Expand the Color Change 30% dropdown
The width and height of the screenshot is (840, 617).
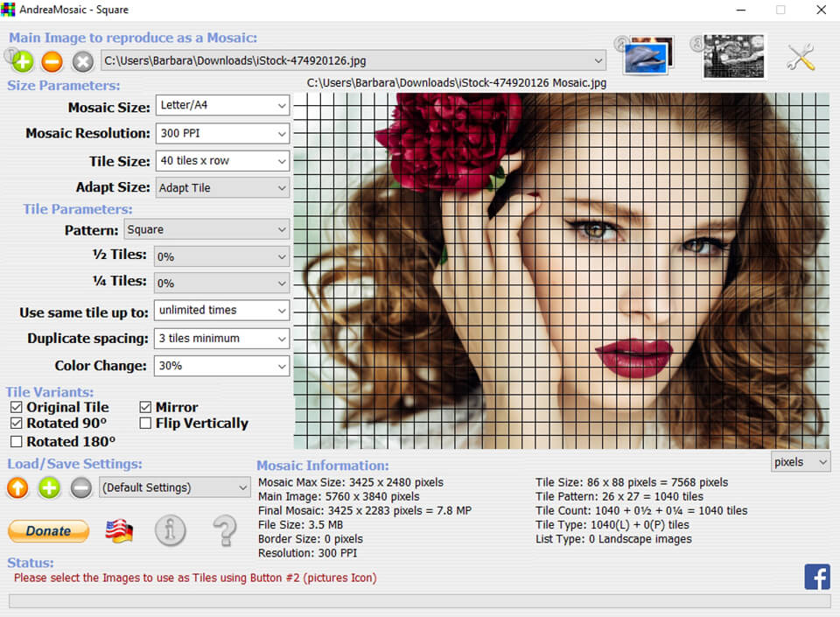[222, 366]
